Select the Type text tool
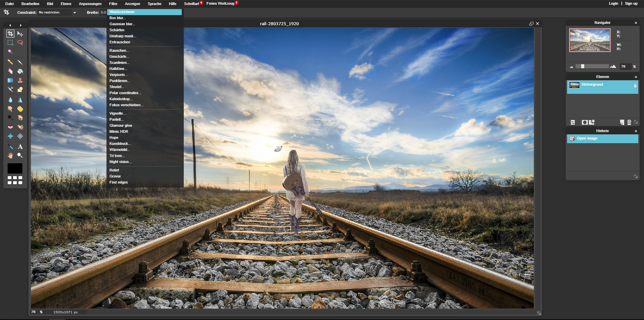 [20, 147]
